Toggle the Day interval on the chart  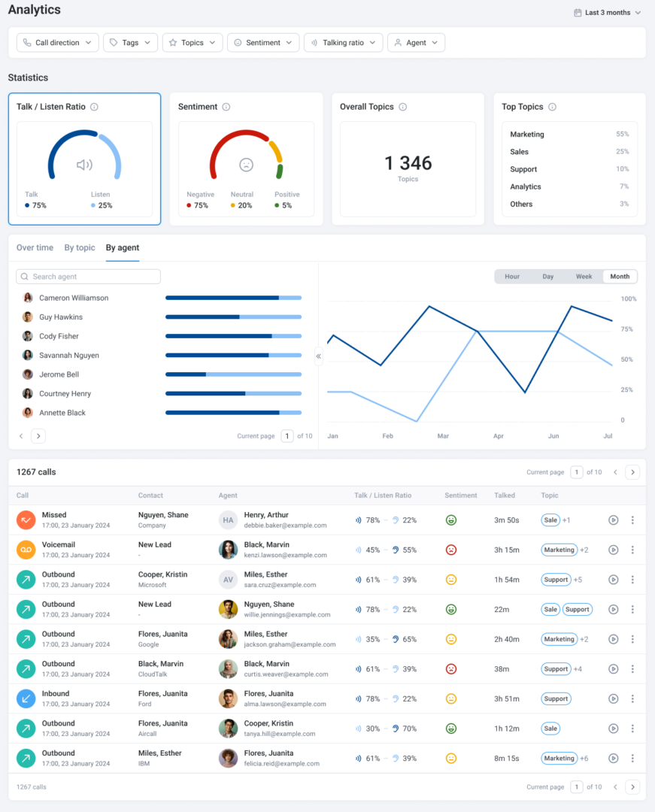click(x=548, y=276)
